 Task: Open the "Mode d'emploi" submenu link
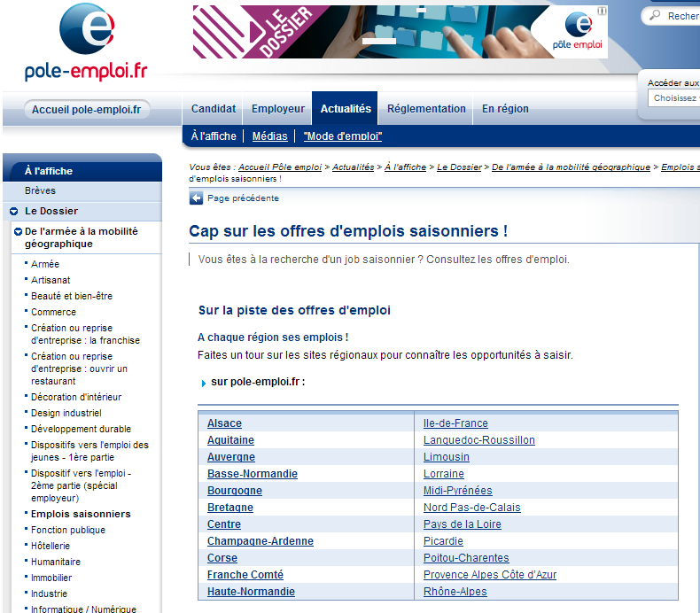(342, 136)
